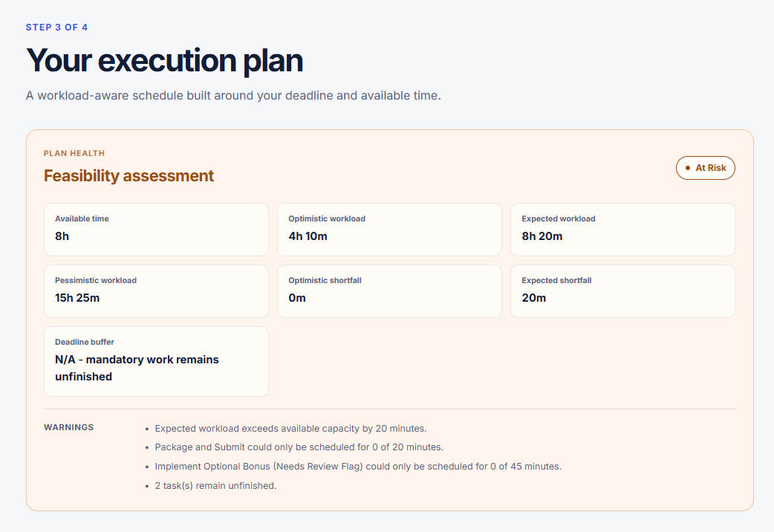Select the Deadline buffer card
Viewport: 774px width, 532px height.
(x=156, y=361)
